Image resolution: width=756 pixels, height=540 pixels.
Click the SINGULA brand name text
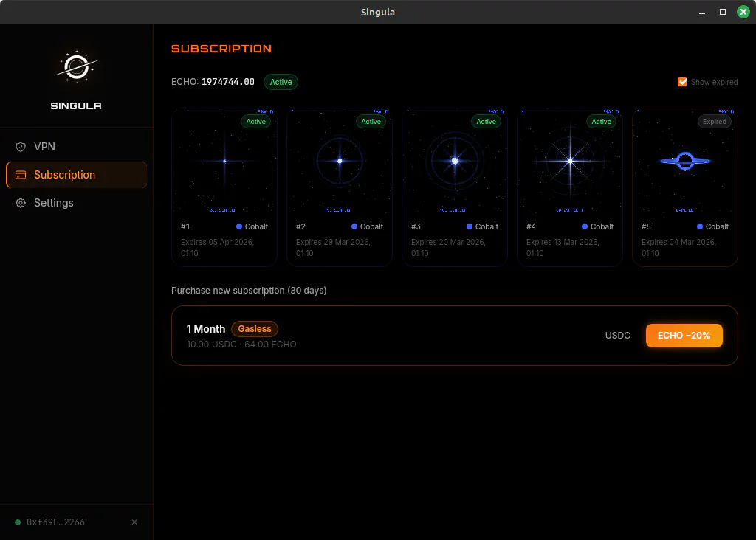[76, 106]
